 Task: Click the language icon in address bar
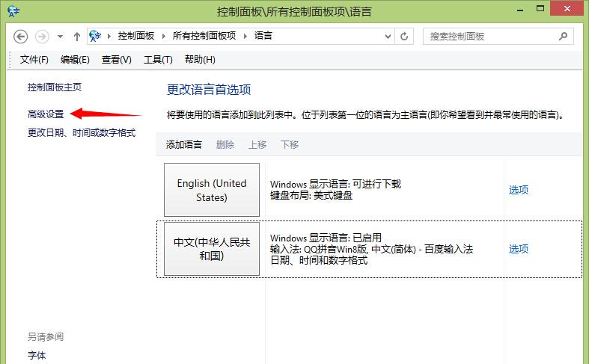[95, 36]
